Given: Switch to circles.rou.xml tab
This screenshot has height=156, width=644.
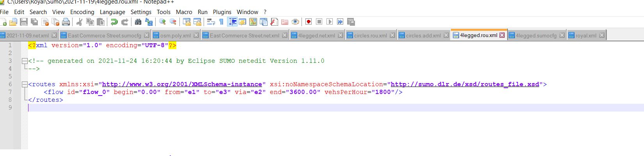Looking at the screenshot, I should point(371,35).
